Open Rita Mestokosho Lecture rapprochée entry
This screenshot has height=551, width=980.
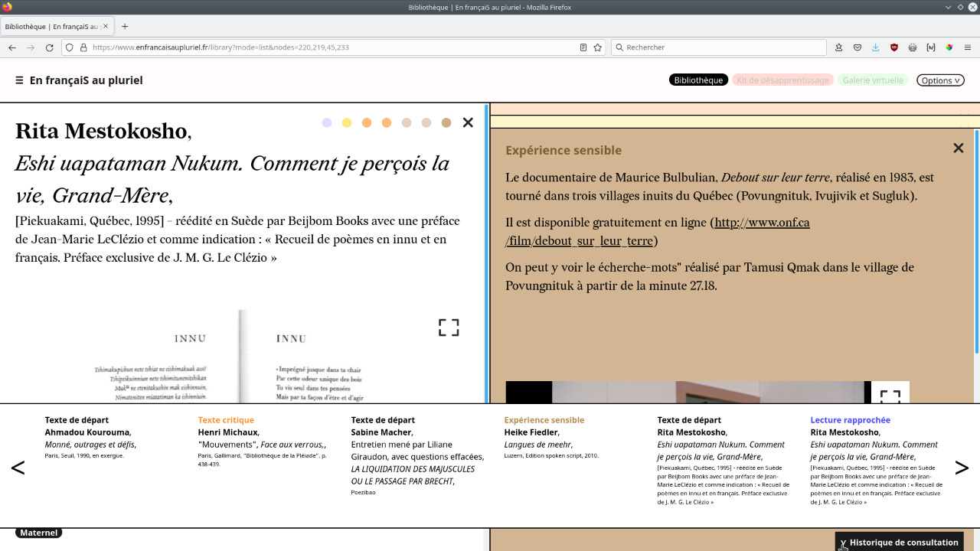tap(877, 461)
